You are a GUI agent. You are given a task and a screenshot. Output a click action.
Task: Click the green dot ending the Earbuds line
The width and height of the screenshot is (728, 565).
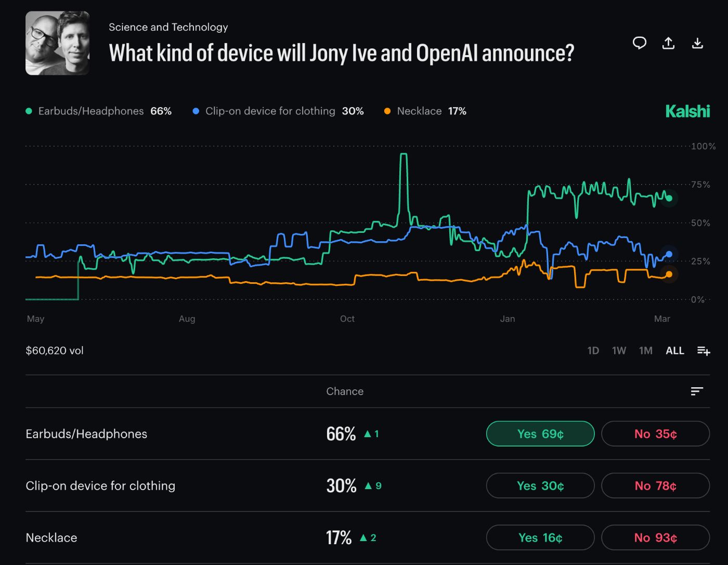pos(669,198)
